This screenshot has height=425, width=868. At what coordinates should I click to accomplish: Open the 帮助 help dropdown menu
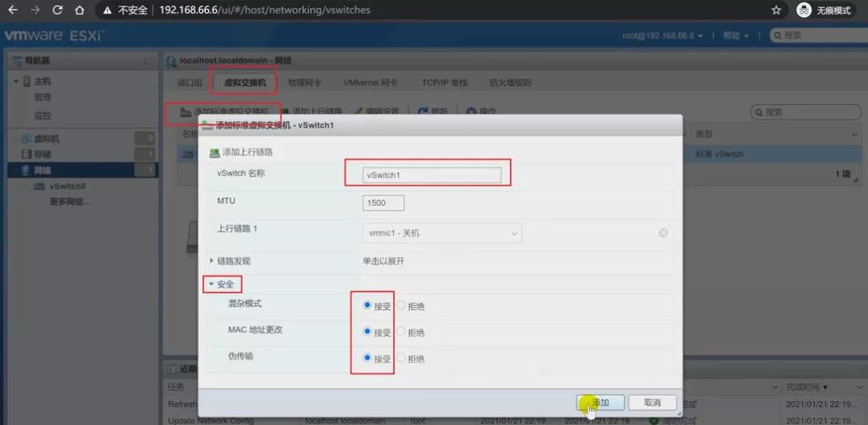click(735, 35)
